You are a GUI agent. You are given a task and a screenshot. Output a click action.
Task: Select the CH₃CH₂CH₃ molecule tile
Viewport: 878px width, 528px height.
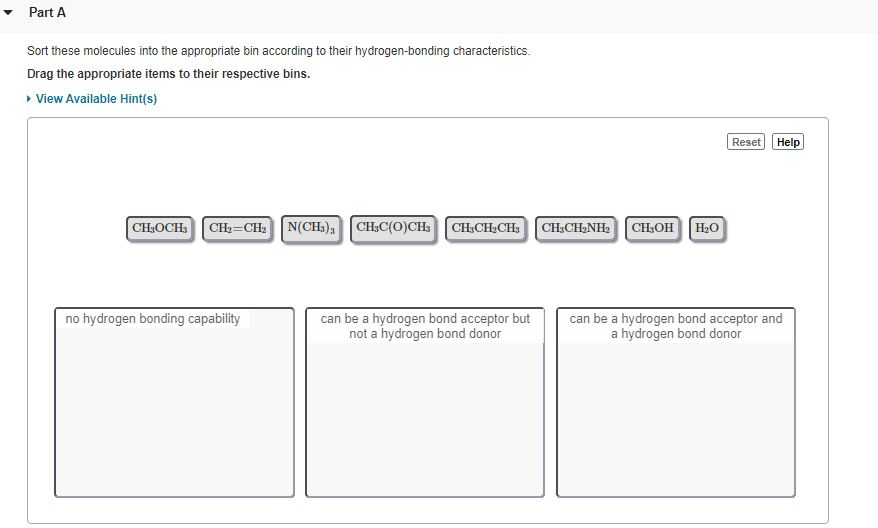[x=486, y=229]
